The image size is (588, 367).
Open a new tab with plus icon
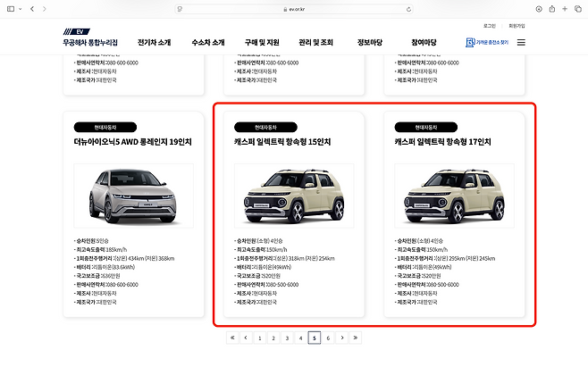[x=565, y=8]
